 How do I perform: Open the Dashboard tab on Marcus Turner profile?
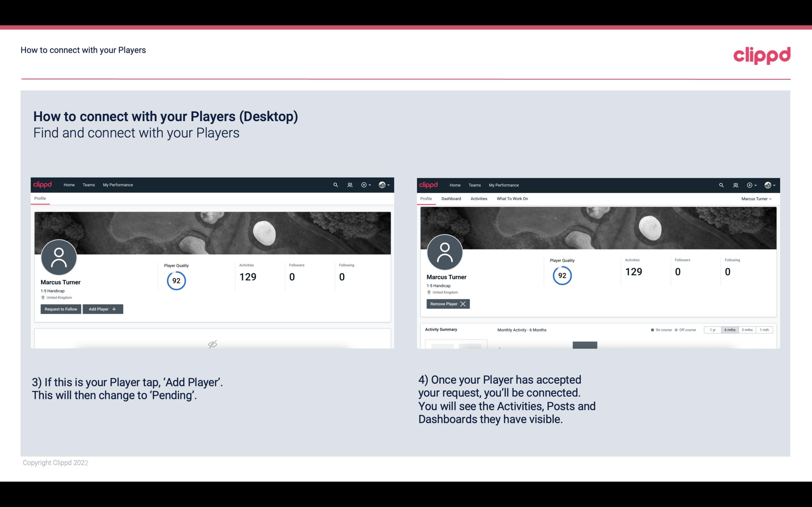point(452,199)
